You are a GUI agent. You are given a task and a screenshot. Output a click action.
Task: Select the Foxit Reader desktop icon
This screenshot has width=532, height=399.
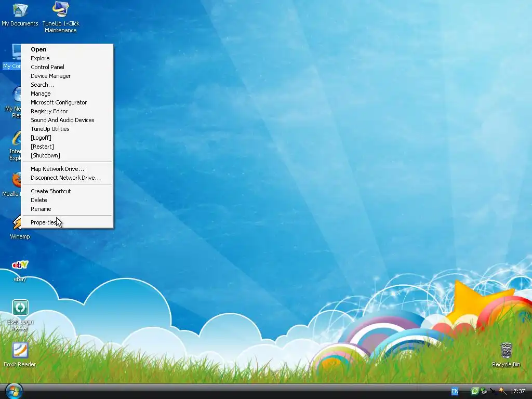pos(20,354)
